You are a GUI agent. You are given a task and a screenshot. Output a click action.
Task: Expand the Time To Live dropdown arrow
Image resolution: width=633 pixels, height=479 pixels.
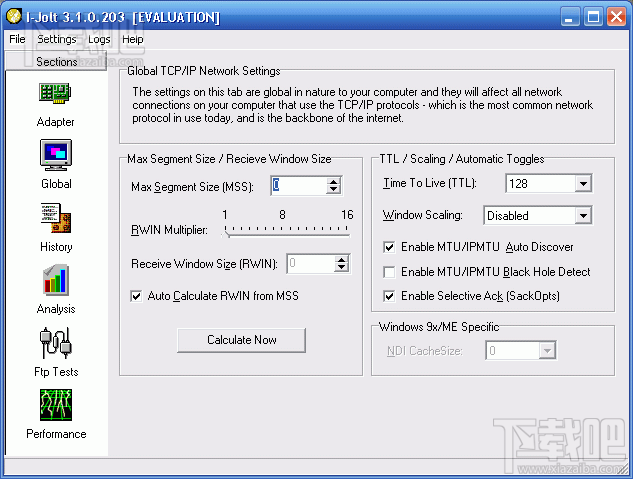tap(583, 184)
